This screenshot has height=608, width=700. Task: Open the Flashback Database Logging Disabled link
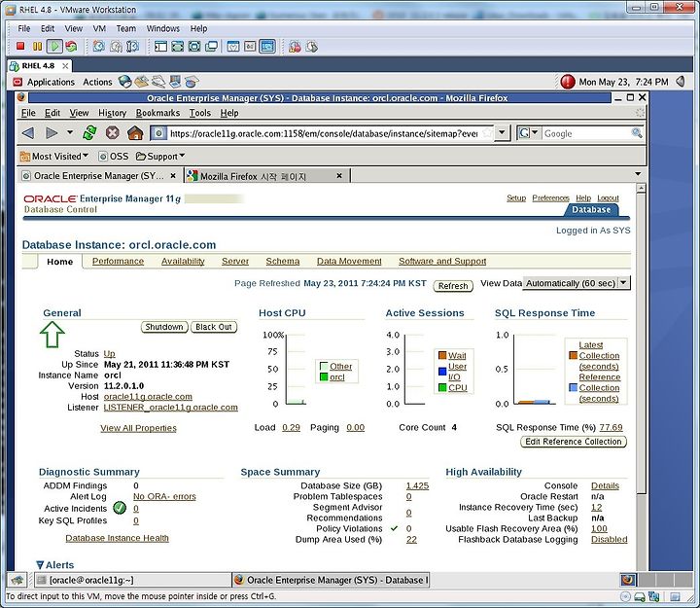click(x=609, y=539)
